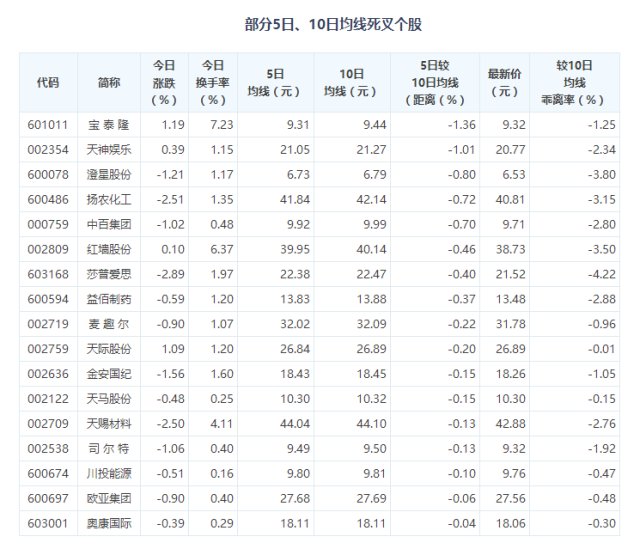
Task: Open the 天神娱乐 stock entry
Action: [x=110, y=148]
